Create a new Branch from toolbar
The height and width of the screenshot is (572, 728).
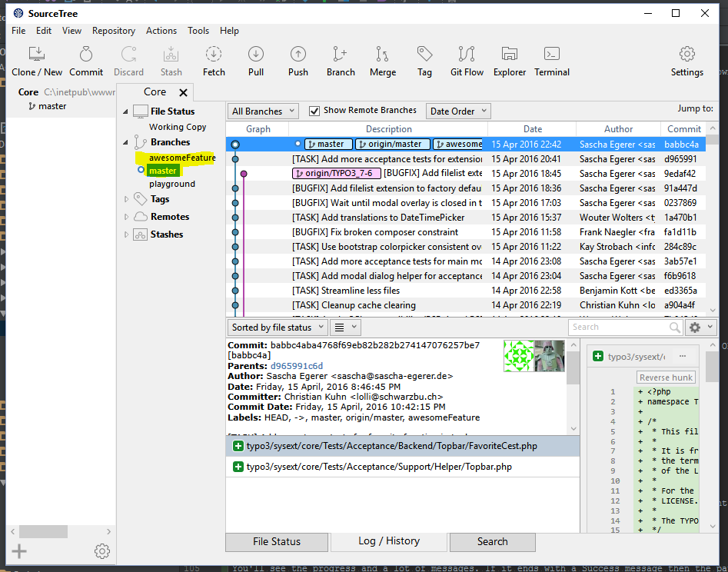341,62
